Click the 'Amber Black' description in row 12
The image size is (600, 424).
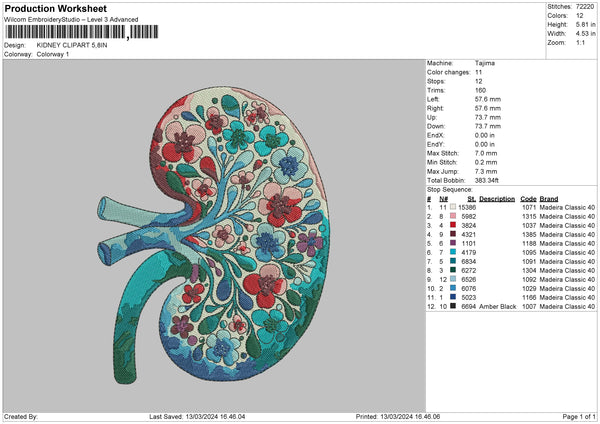498,306
